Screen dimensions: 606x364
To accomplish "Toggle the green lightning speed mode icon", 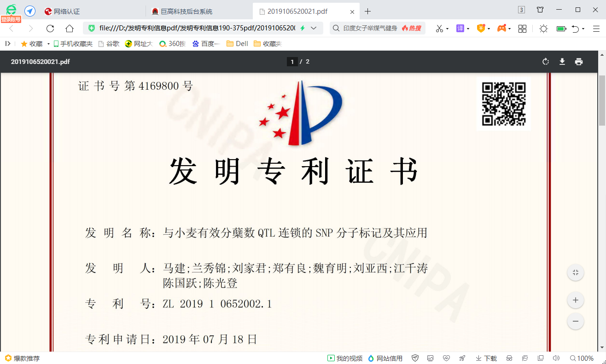I will click(x=303, y=28).
